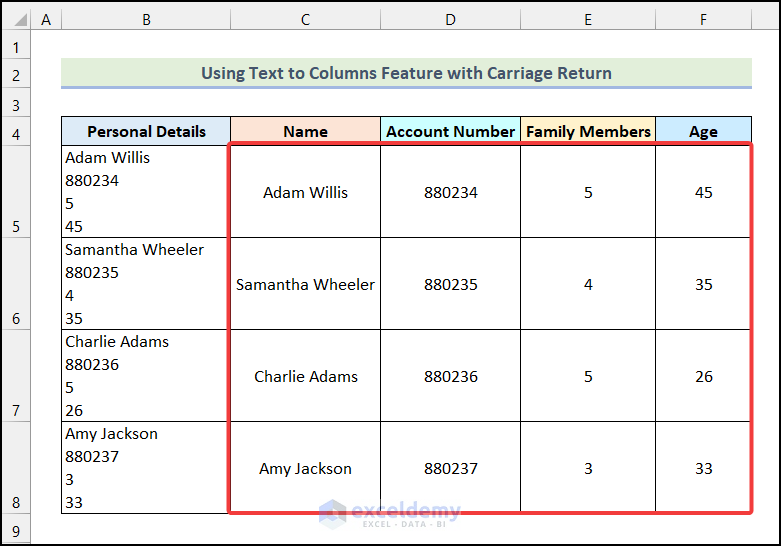The height and width of the screenshot is (546, 781).
Task: Click the select-all corner triangle
Action: [16, 20]
